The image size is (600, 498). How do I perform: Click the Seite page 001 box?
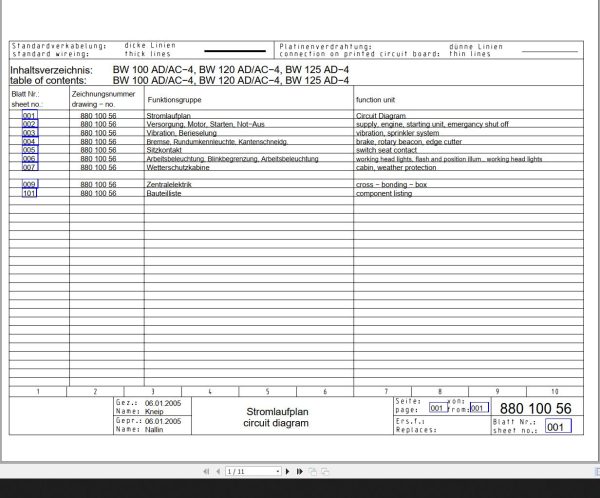[438, 408]
